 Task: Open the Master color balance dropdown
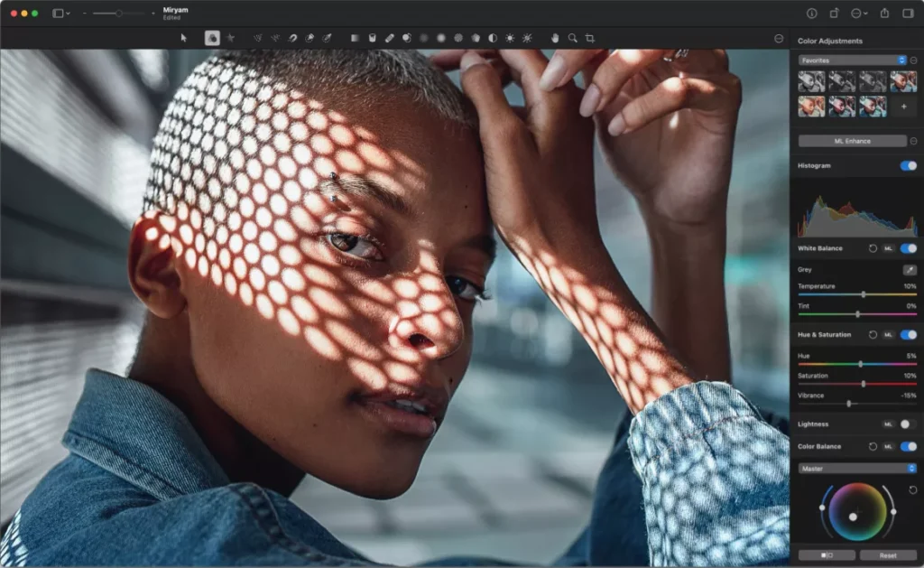pyautogui.click(x=857, y=469)
